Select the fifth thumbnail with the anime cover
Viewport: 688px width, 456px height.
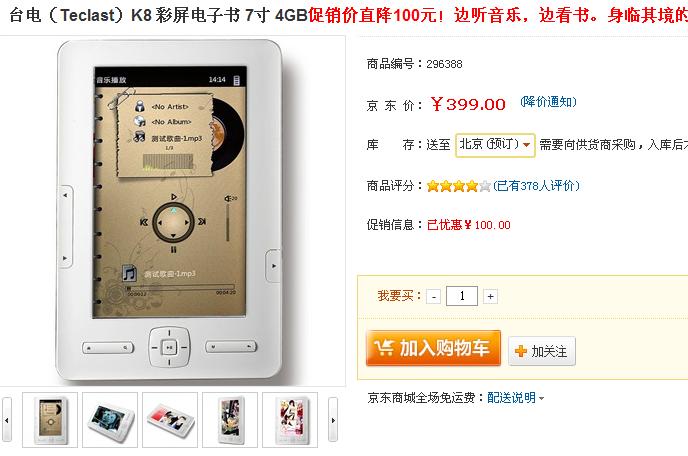pyautogui.click(x=290, y=420)
